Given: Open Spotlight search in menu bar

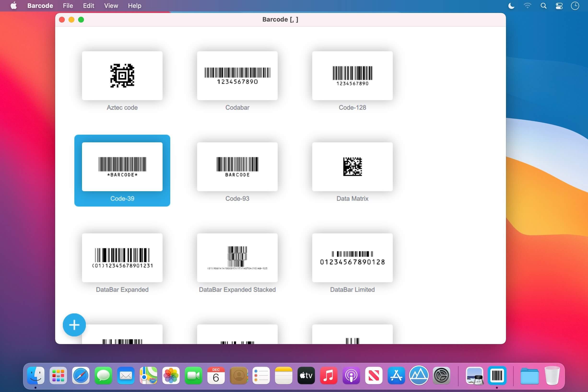Looking at the screenshot, I should pos(543,6).
